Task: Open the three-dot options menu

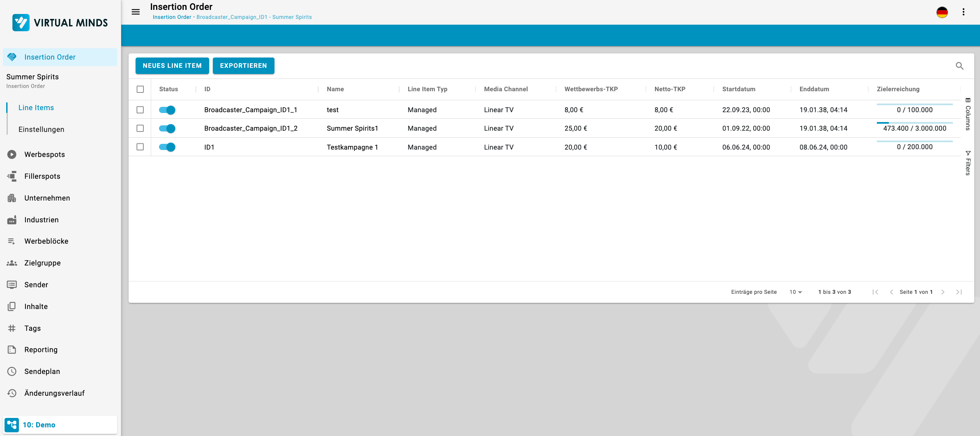Action: point(963,12)
